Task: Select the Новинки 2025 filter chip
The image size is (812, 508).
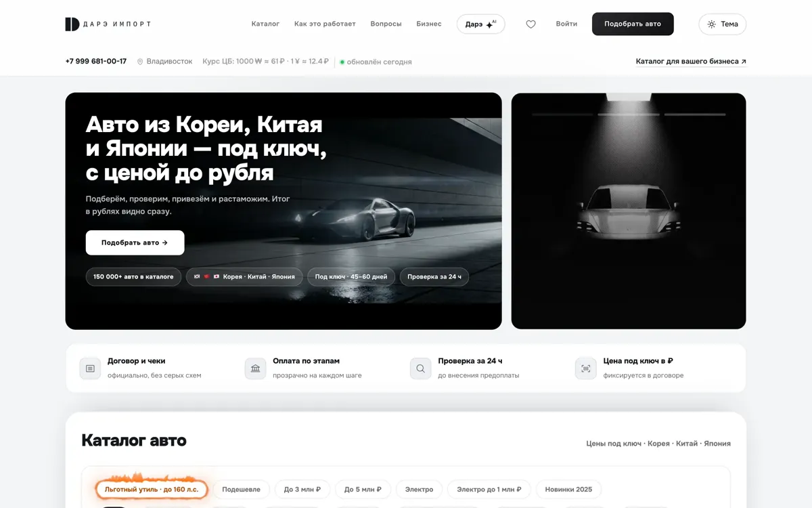Action: pos(568,489)
